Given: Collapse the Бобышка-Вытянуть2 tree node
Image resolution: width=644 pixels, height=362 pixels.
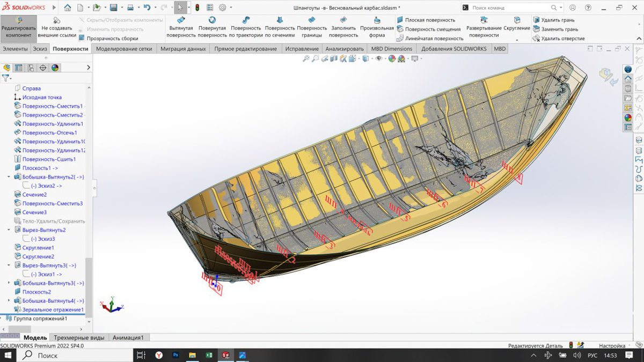Looking at the screenshot, I should click(9, 177).
